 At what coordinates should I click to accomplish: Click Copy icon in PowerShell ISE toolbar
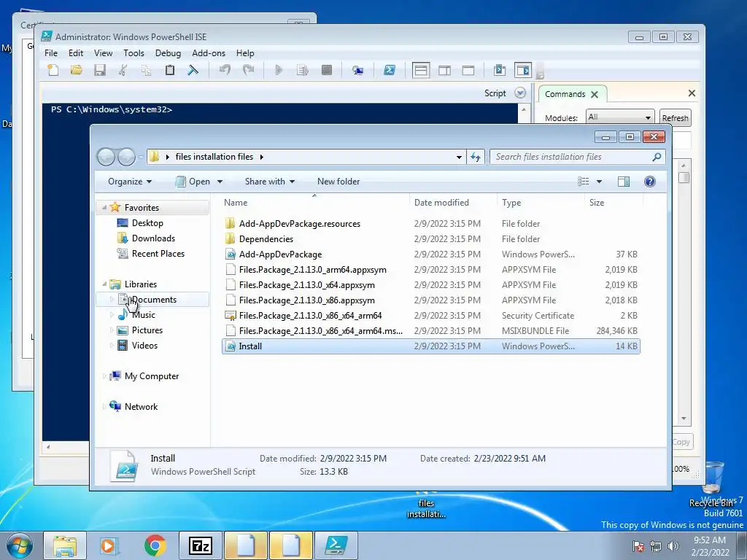click(x=146, y=71)
